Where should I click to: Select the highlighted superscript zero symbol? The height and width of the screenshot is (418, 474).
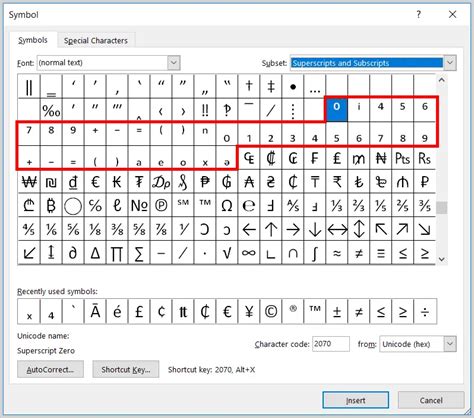(336, 110)
